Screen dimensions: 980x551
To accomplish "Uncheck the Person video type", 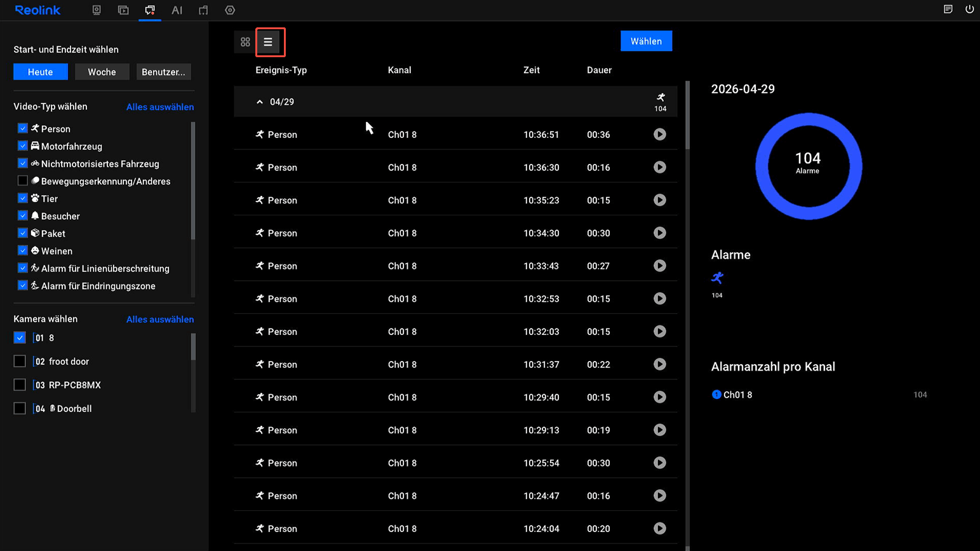I will point(23,128).
